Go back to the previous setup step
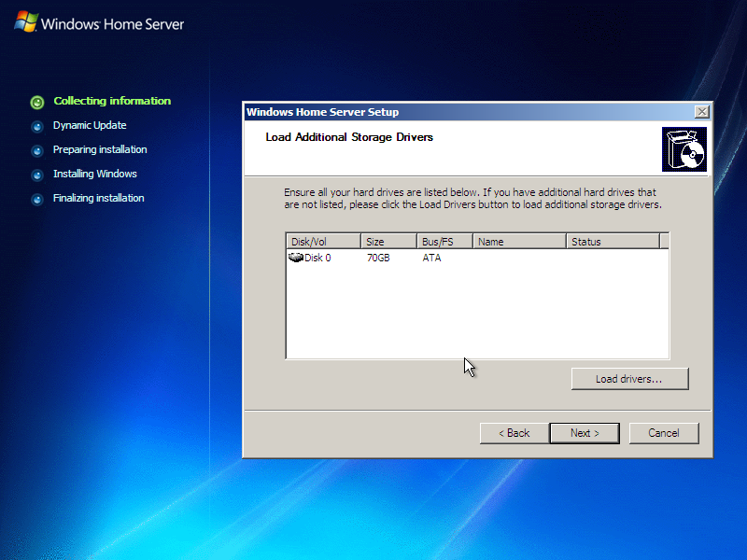 coord(514,433)
